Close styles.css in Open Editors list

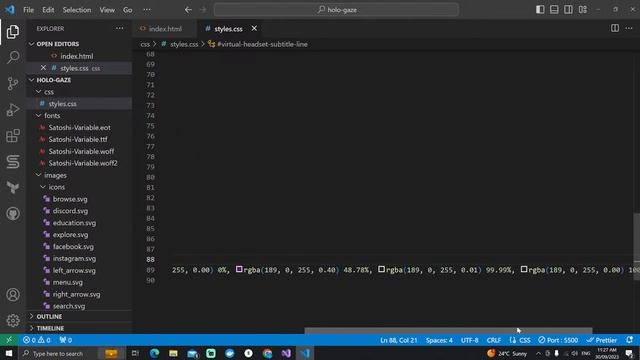pyautogui.click(x=43, y=68)
